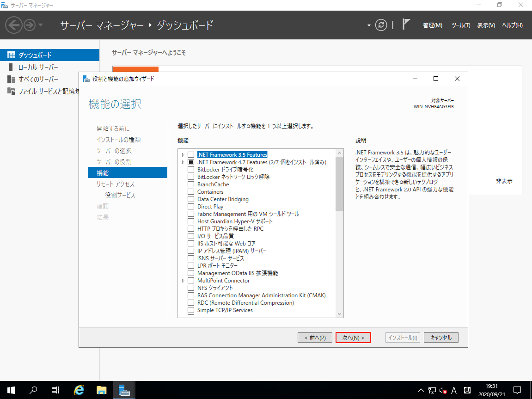
Task: Click the wizard title bar icon
Action: 86,79
